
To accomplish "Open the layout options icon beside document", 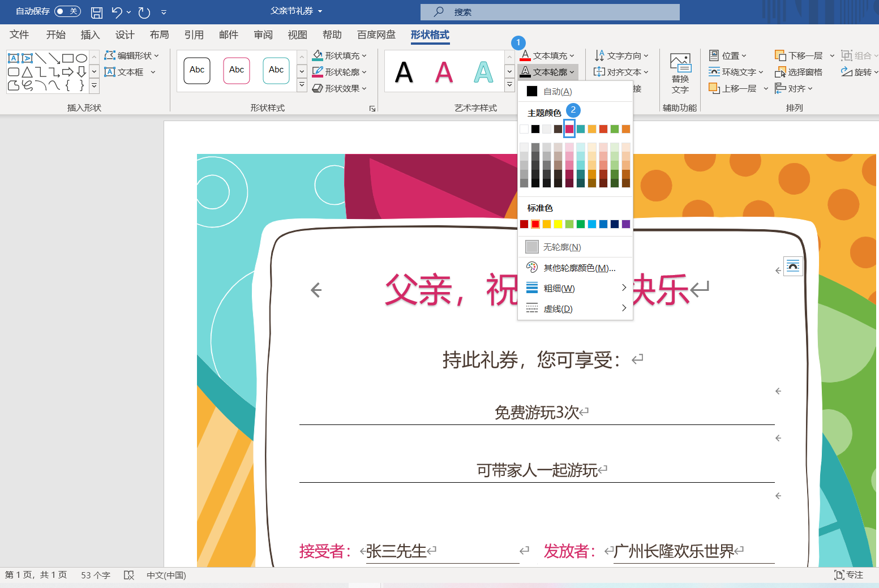I will (793, 266).
